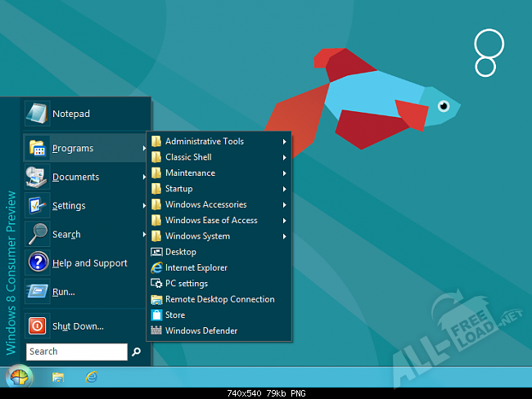This screenshot has height=399, width=532.
Task: Expand the Windows Accessories submenu
Action: tap(205, 204)
